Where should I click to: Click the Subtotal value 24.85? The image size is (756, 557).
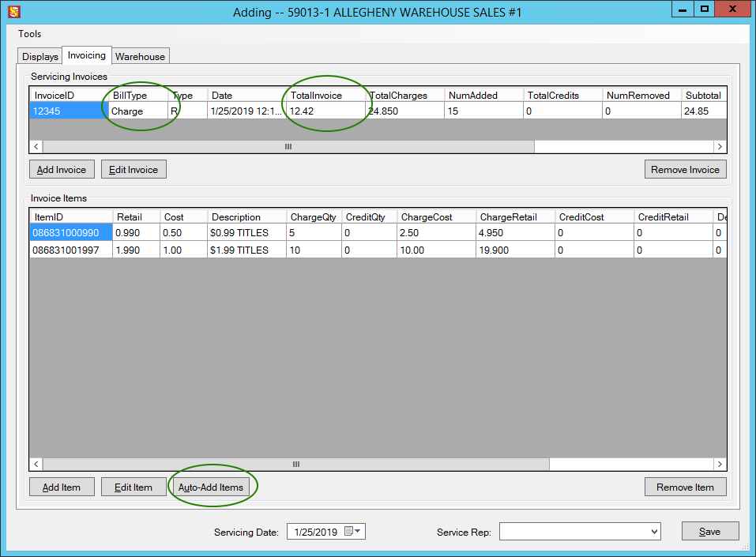(x=704, y=111)
